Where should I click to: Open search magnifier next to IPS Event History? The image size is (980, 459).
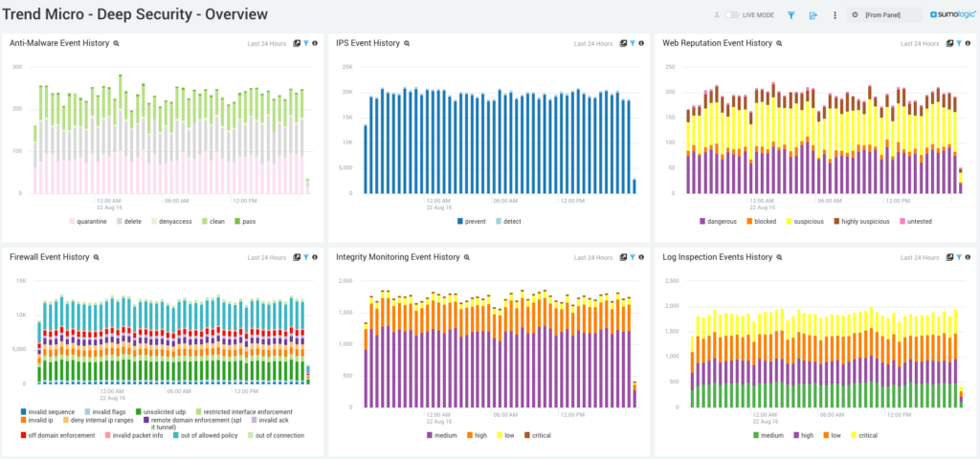pyautogui.click(x=407, y=44)
